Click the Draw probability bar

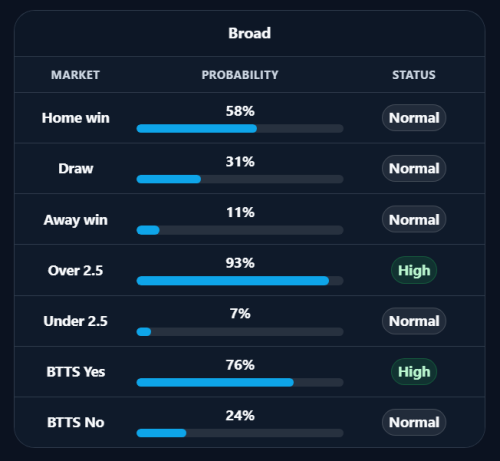240,179
